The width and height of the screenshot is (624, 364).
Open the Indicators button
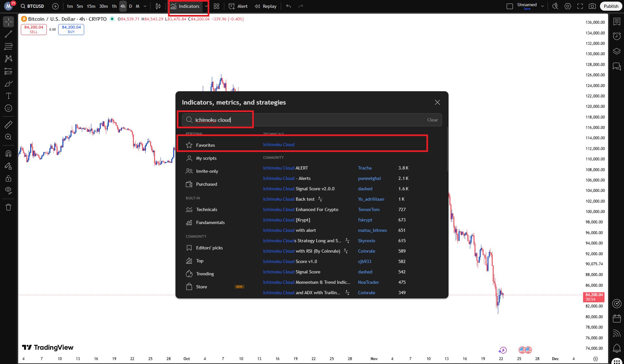tap(185, 6)
